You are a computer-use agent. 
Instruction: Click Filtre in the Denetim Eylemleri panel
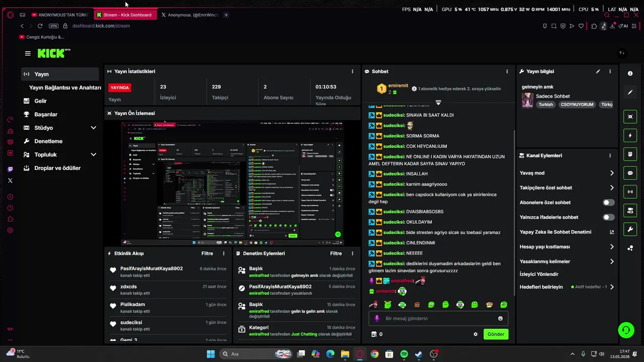[336, 253]
